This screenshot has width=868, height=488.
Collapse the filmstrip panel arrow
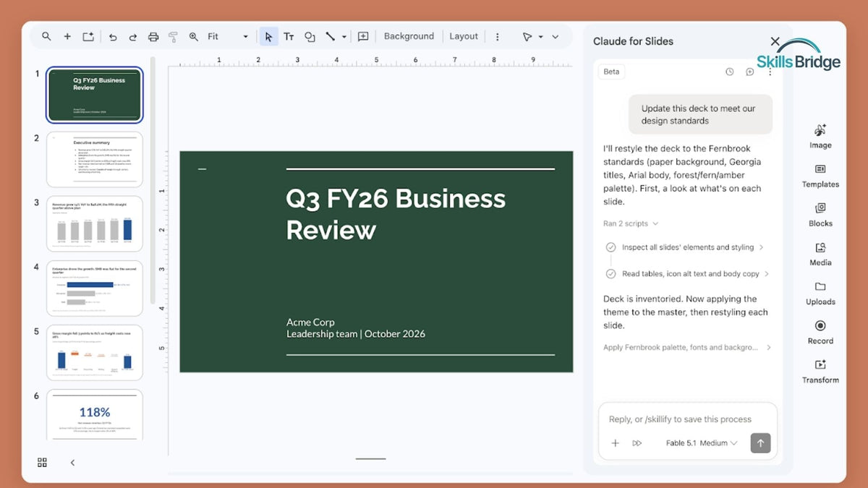coord(72,463)
